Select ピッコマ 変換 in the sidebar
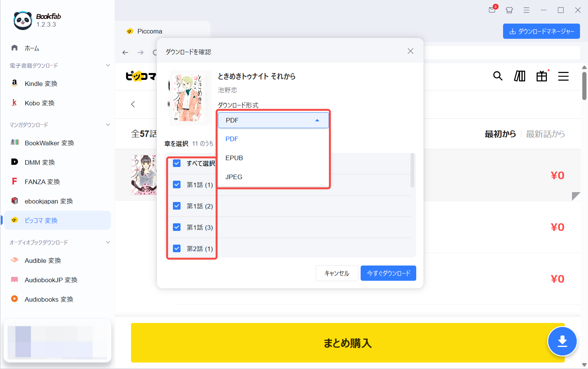588x369 pixels. coord(57,220)
